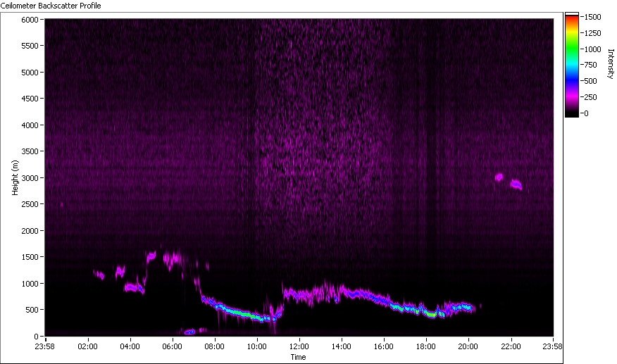Click the green band of the intensity color ramp
The image size is (617, 364).
click(572, 49)
